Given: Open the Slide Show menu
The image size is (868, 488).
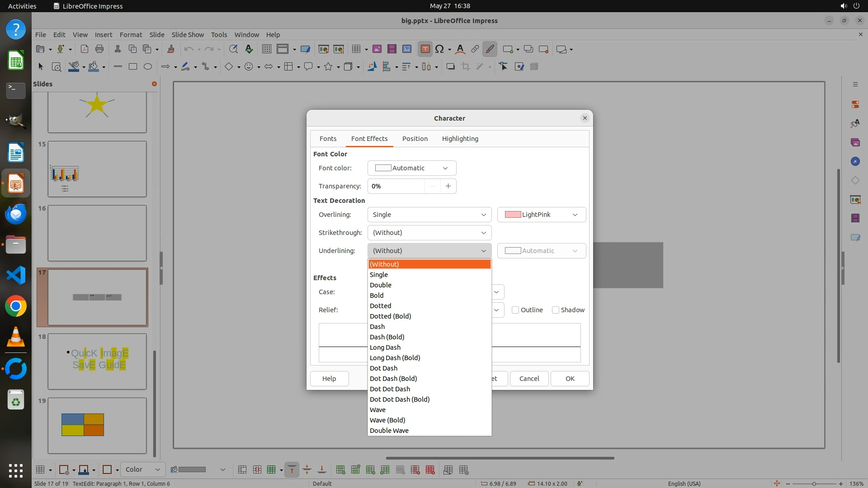Looking at the screenshot, I should click(188, 34).
